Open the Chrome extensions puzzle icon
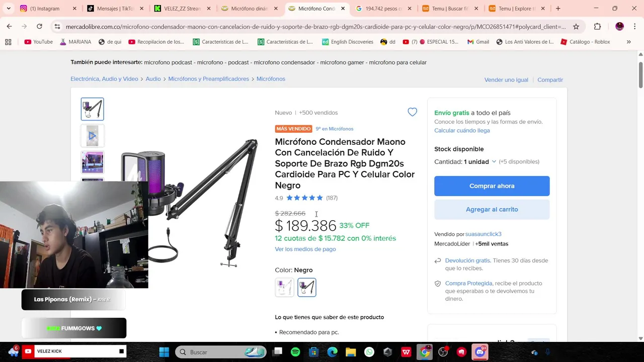Image resolution: width=644 pixels, height=362 pixels. (x=597, y=27)
